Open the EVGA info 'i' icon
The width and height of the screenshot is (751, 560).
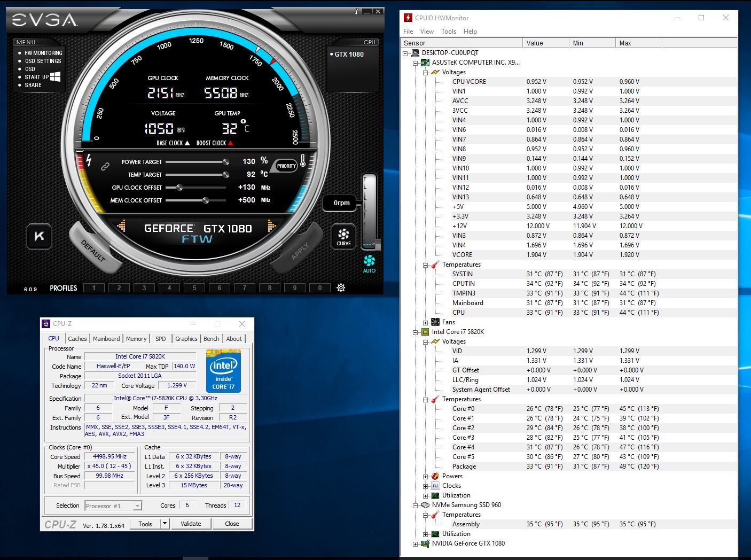[356, 11]
